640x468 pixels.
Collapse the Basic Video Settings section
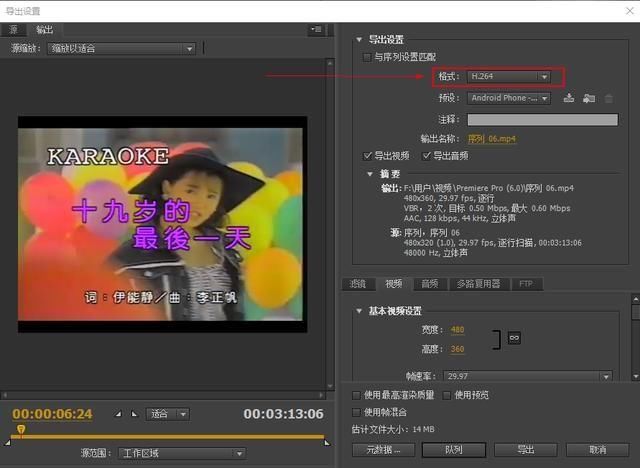click(x=359, y=311)
